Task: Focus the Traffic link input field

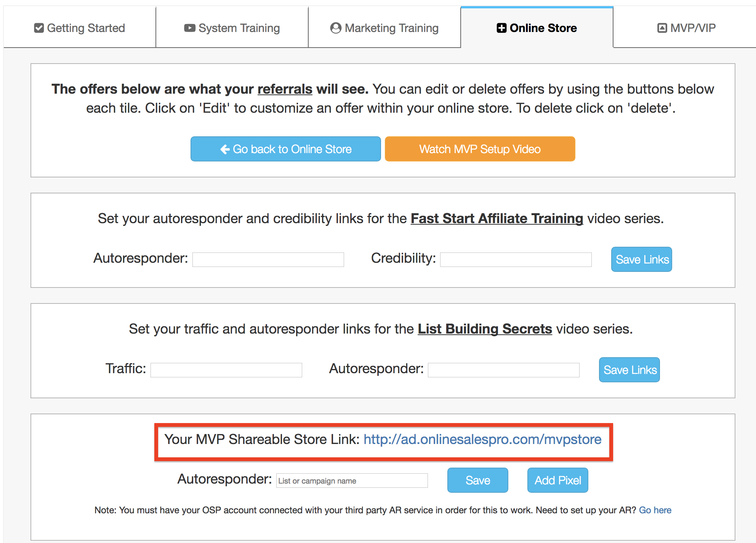Action: pyautogui.click(x=226, y=370)
